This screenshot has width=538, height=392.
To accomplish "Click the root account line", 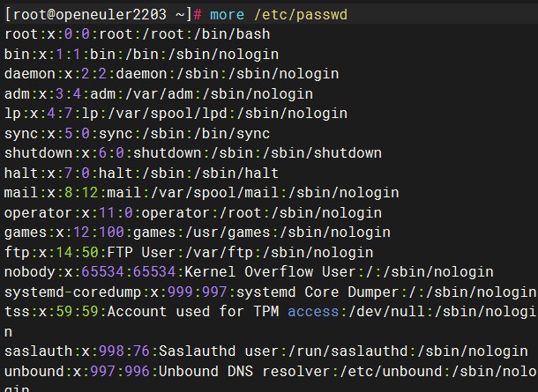I will pos(137,34).
